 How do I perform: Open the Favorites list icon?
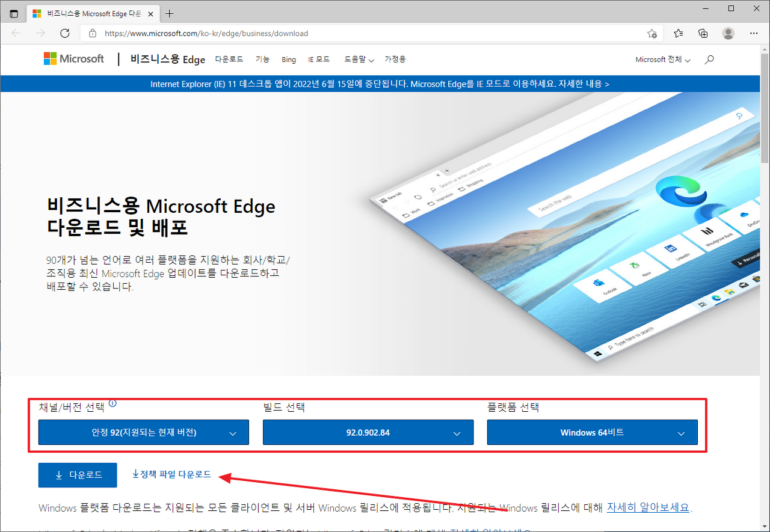679,34
